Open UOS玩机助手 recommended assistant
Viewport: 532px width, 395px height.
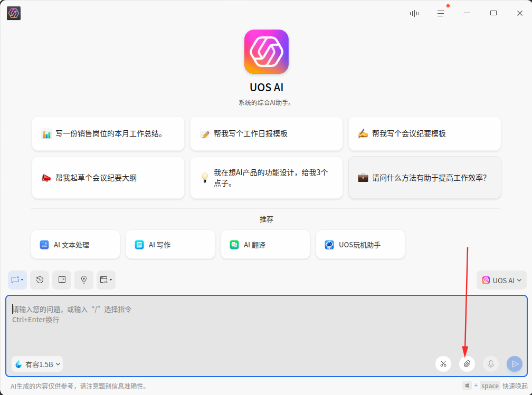coord(360,245)
